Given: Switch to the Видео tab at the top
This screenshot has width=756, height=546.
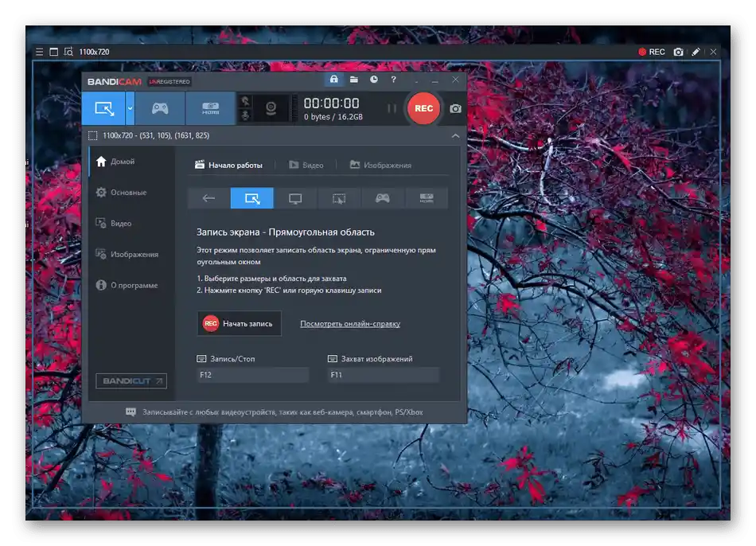Looking at the screenshot, I should click(x=306, y=165).
